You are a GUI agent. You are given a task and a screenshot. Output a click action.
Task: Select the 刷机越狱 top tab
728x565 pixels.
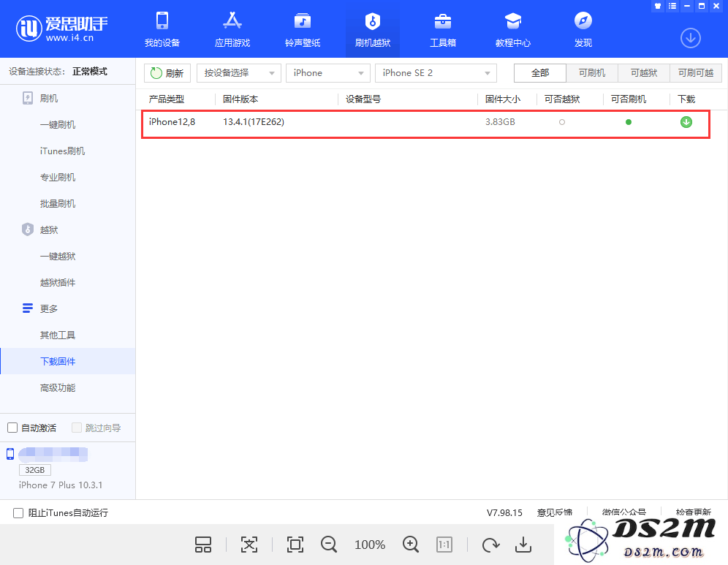point(372,30)
